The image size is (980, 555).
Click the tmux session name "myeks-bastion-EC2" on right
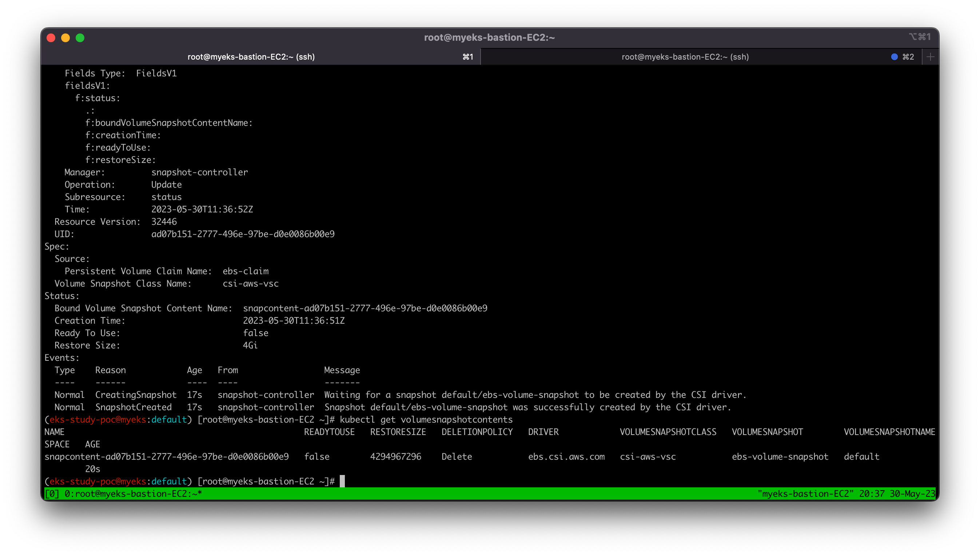(x=805, y=494)
